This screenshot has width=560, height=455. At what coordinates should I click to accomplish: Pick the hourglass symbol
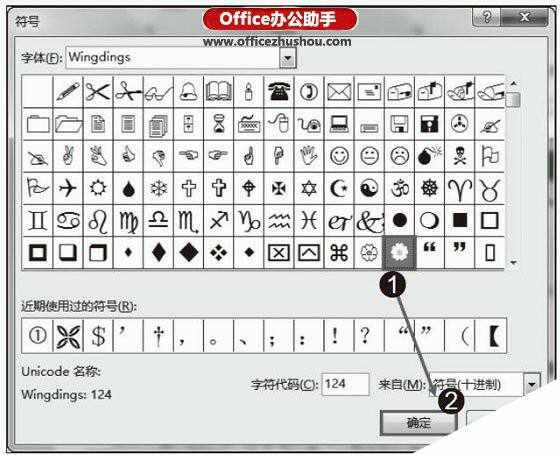[218, 124]
